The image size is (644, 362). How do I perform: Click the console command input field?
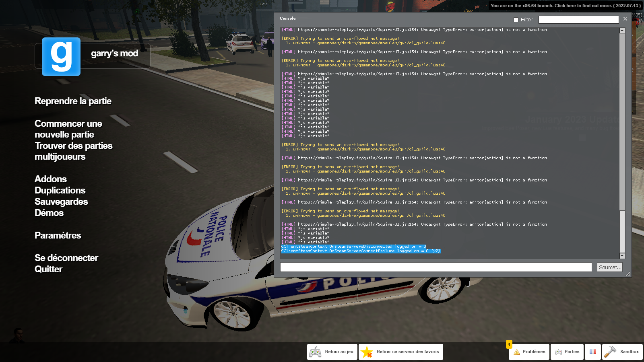[436, 267]
